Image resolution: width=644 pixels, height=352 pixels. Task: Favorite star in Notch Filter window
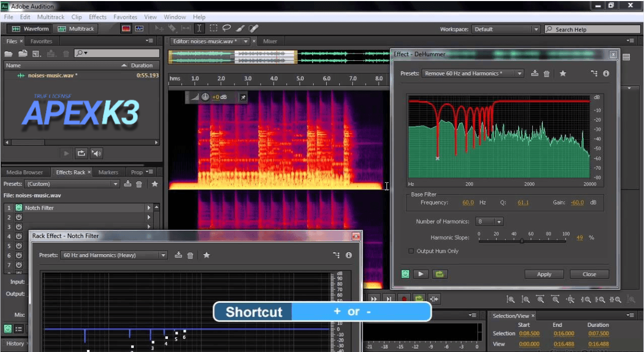pyautogui.click(x=207, y=255)
